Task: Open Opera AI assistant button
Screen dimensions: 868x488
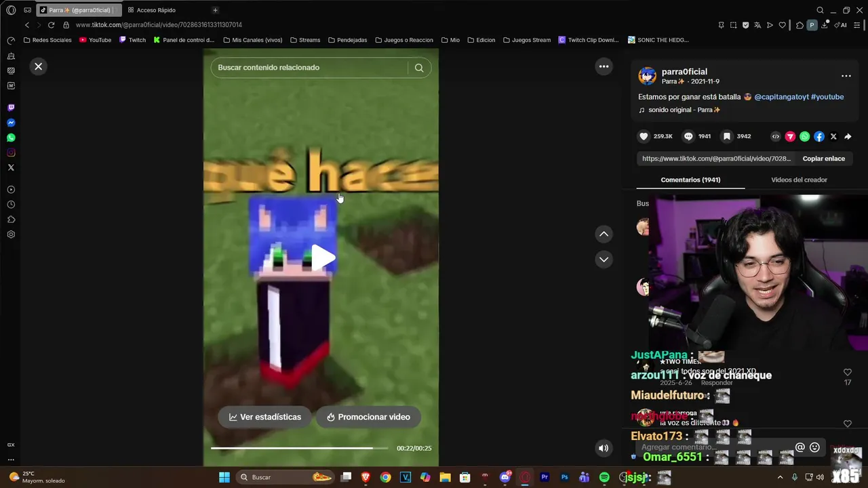Action: [841, 25]
